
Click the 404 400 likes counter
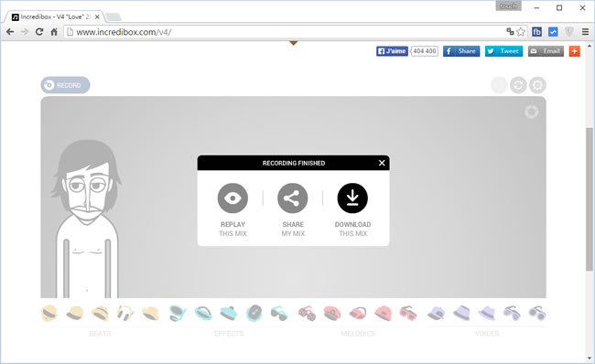[425, 51]
